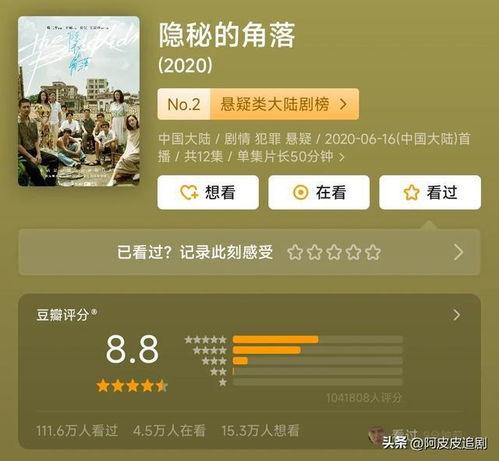Open the 111.6万人看过 stat
499x461 pixels.
click(x=77, y=431)
